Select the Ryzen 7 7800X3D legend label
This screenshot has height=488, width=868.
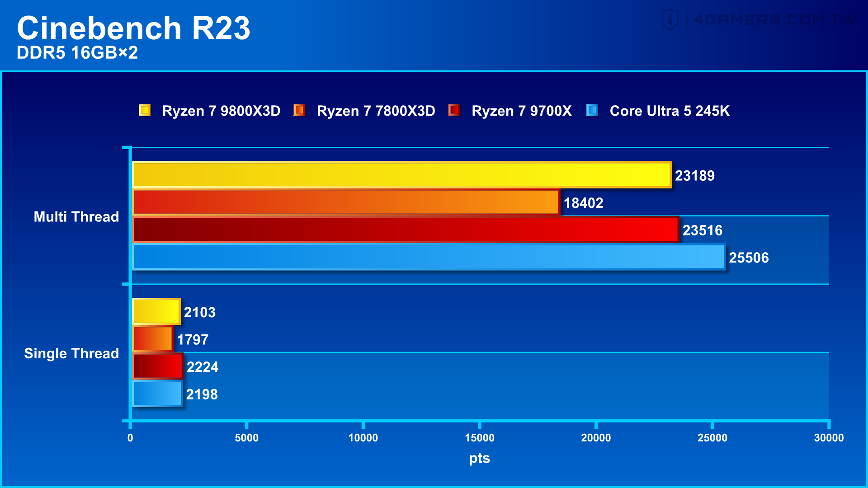(376, 111)
